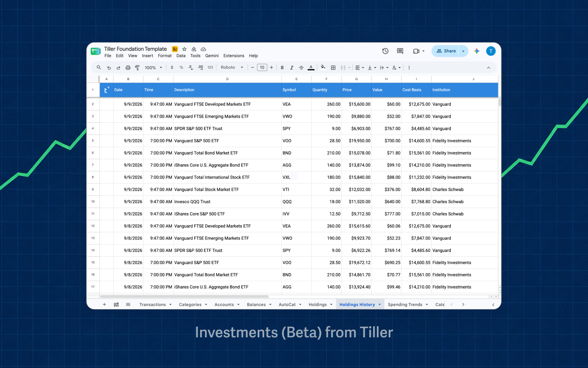The width and height of the screenshot is (588, 368).
Task: Open the borders tool
Action: (x=333, y=67)
